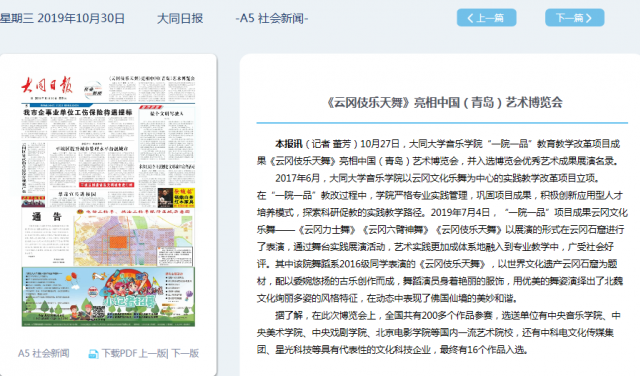Click the 本报讯 opening text
This screenshot has height=376, width=640.
tap(289, 144)
